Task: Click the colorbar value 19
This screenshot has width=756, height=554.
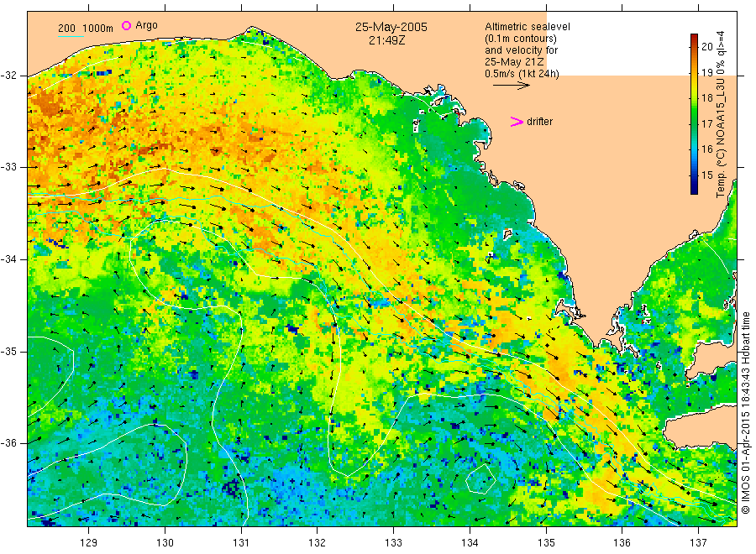Action: (x=706, y=72)
